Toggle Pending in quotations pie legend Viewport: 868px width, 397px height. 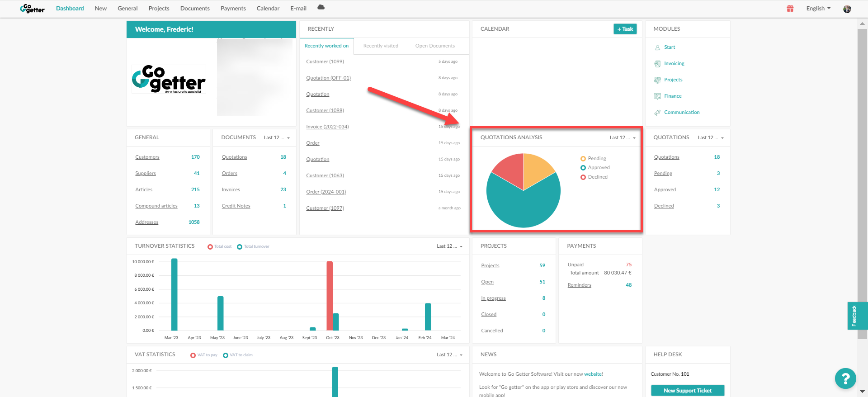pyautogui.click(x=593, y=158)
